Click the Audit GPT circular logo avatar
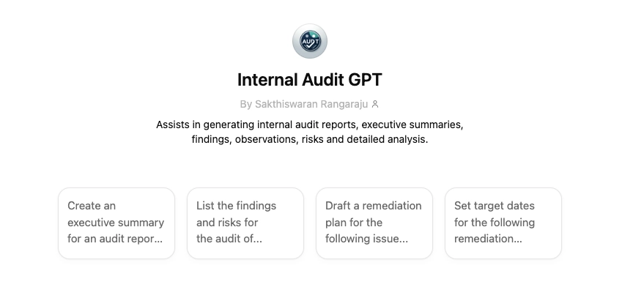The width and height of the screenshot is (644, 290). click(310, 41)
